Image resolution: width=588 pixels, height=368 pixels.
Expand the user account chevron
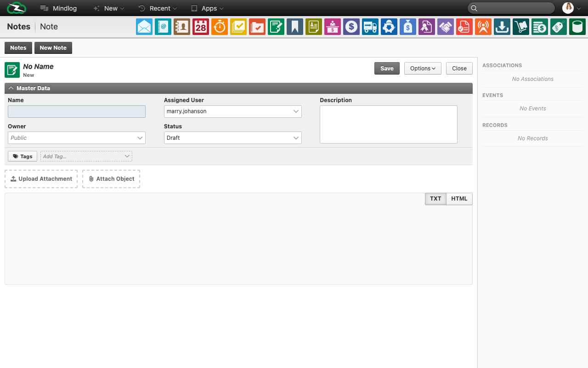pos(579,8)
